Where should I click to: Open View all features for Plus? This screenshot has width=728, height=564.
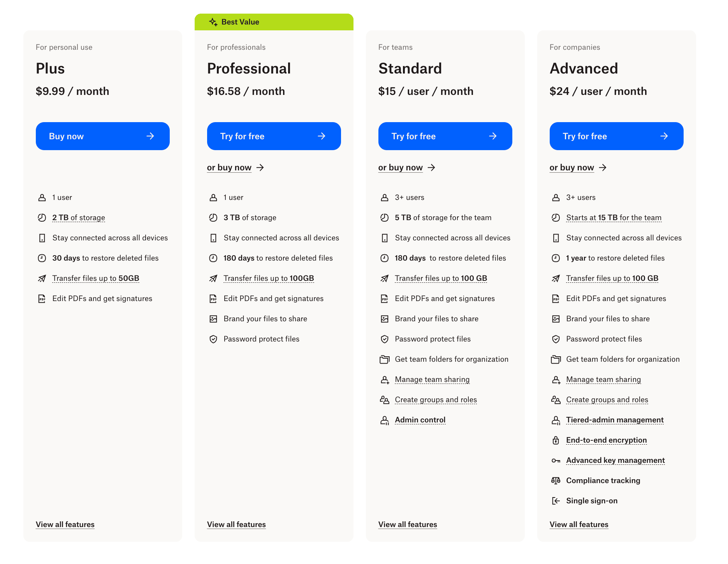coord(65,524)
